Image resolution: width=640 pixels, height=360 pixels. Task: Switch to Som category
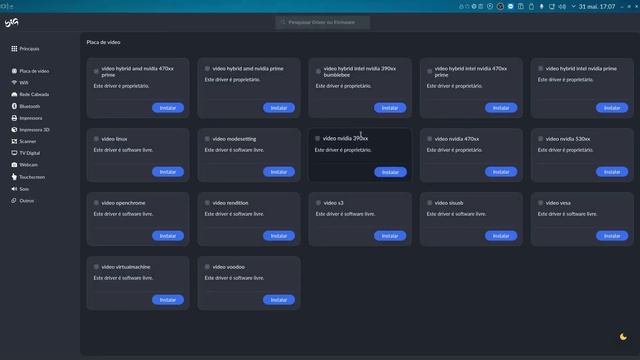click(x=20, y=189)
